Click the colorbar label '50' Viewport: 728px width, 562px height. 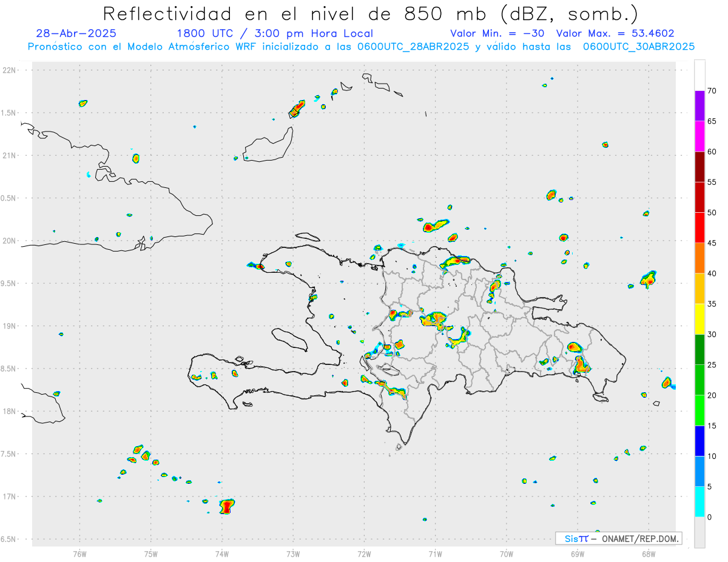(x=712, y=213)
